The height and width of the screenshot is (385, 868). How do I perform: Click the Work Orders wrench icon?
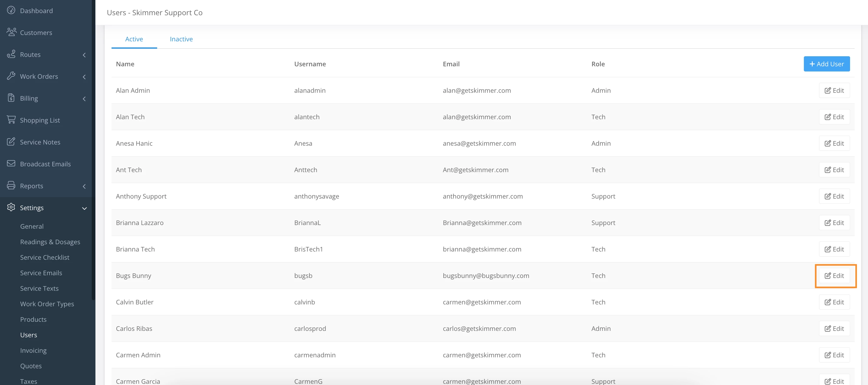point(11,76)
